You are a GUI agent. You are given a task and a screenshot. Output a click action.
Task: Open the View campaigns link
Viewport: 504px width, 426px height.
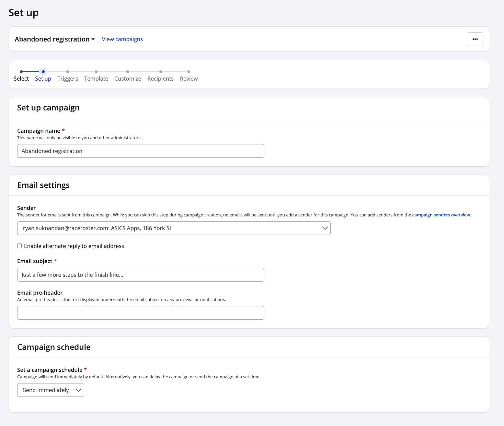pyautogui.click(x=122, y=39)
